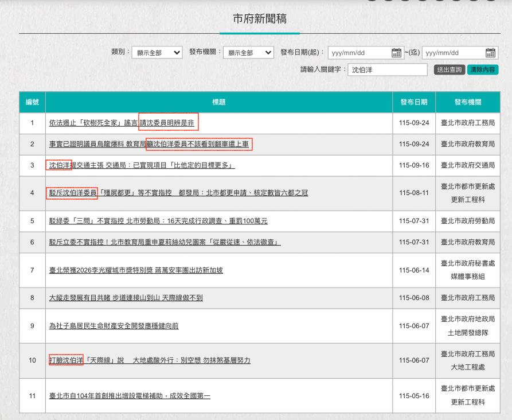Open news item 沈伯洋提交通主張
This screenshot has height=420, width=512.
(142, 165)
